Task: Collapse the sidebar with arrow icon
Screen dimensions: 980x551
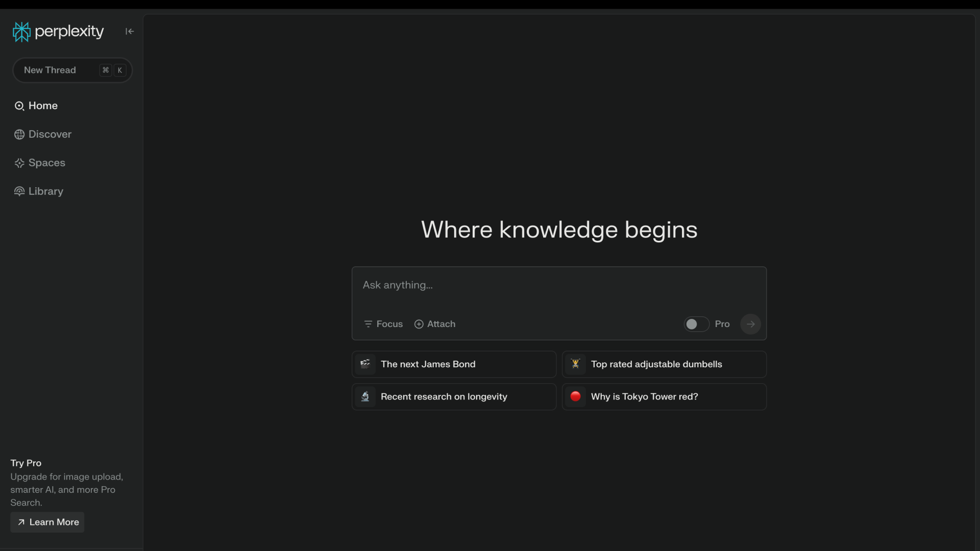Action: (130, 32)
